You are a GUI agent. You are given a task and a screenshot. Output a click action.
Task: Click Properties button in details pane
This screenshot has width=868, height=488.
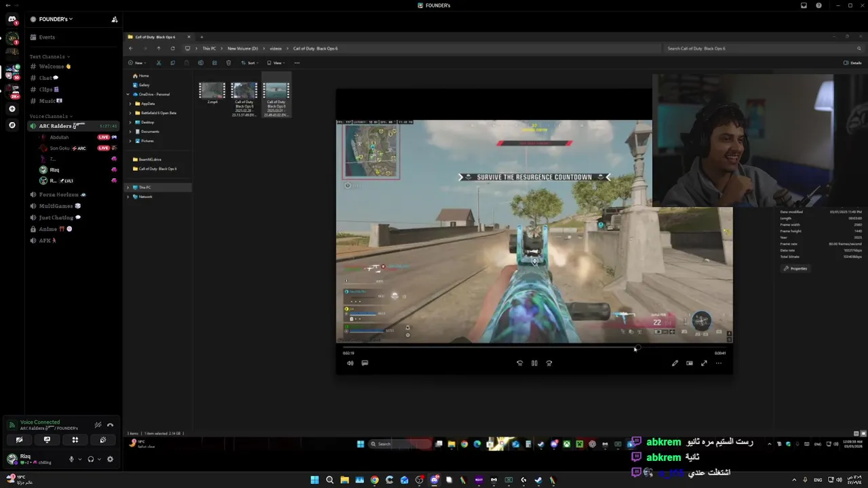click(795, 268)
